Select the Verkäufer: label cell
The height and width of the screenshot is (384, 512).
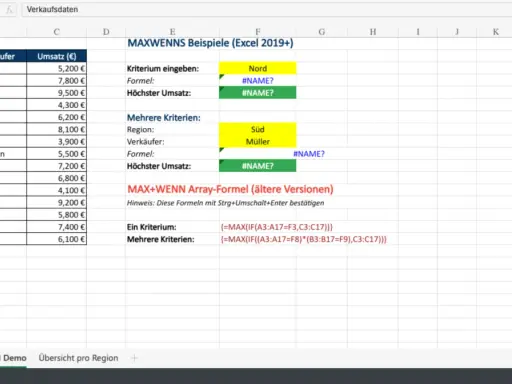145,142
